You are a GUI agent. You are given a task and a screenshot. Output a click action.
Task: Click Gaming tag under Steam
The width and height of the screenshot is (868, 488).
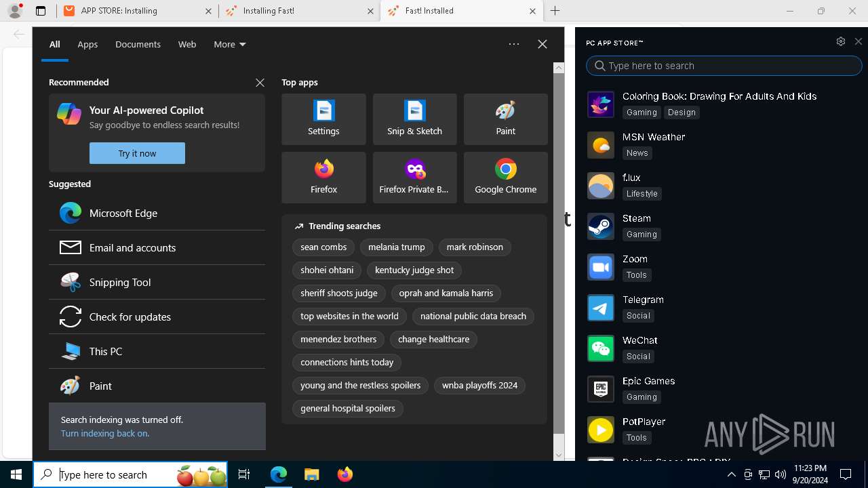coord(642,235)
